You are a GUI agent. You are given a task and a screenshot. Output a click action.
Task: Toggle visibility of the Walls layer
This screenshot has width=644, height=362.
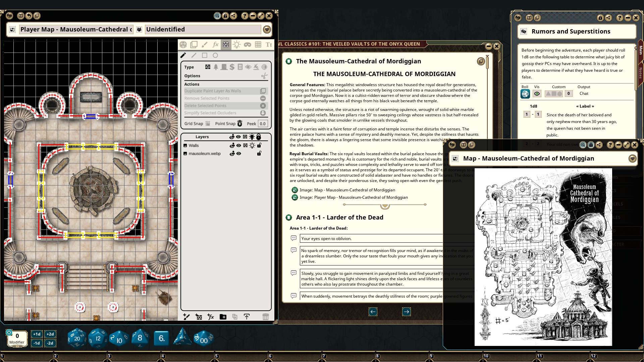(239, 145)
